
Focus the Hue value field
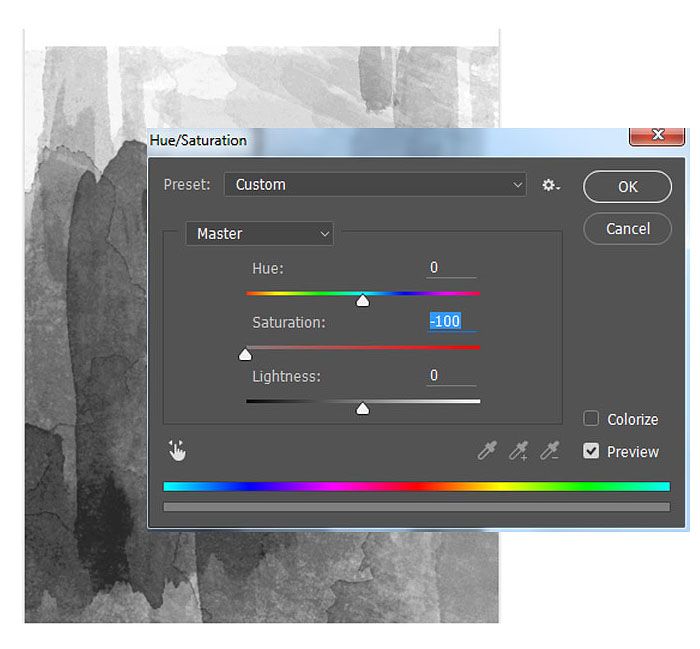point(451,268)
